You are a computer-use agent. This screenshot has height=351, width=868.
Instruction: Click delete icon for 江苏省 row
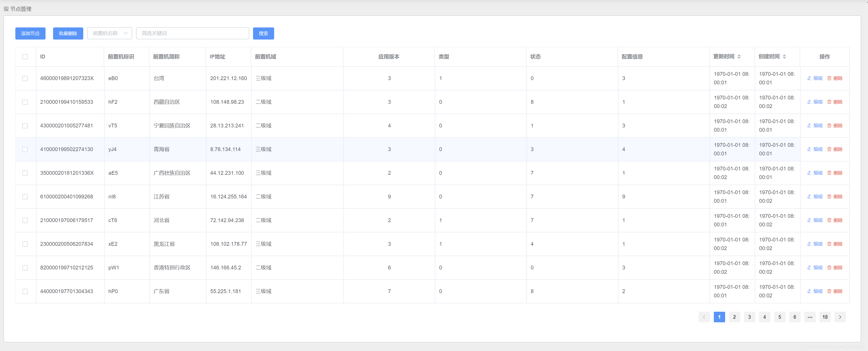pyautogui.click(x=829, y=197)
